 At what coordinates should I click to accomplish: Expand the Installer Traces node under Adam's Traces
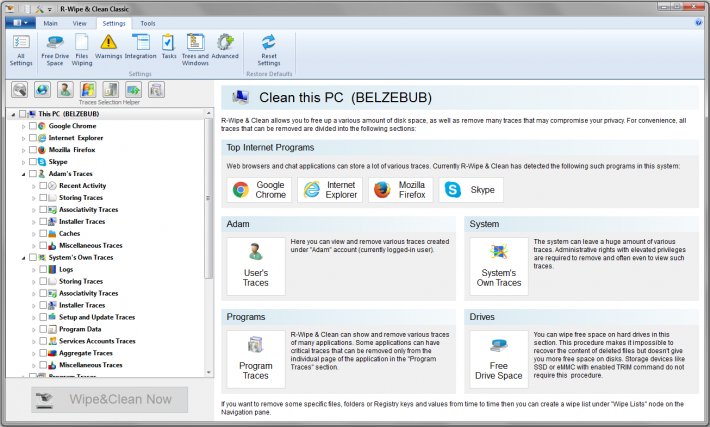point(34,222)
